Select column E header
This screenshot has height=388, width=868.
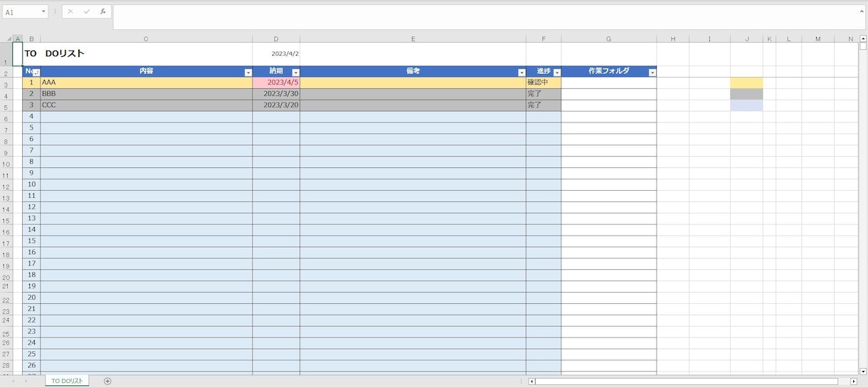click(413, 38)
